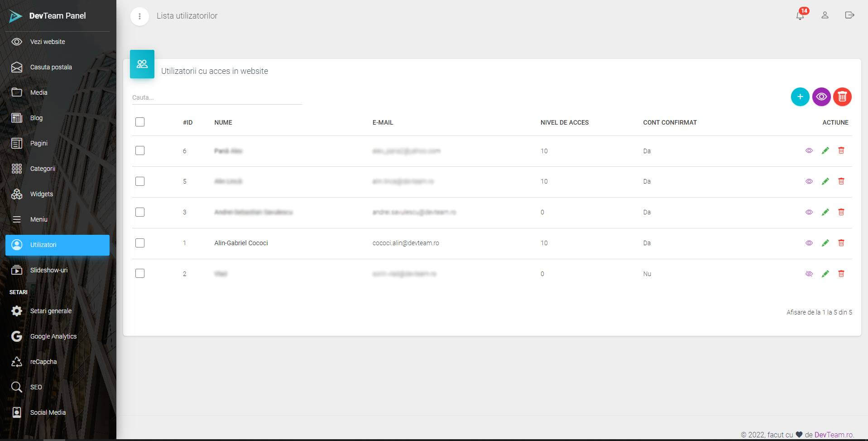868x441 pixels.
Task: Edit user Alin-Gabriel Cococi with pencil icon
Action: (825, 243)
